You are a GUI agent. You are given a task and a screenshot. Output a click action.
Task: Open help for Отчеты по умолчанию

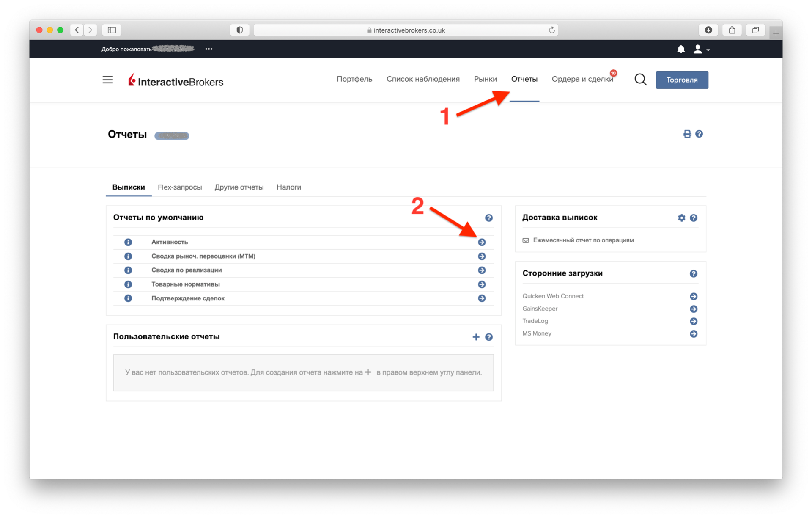(488, 218)
